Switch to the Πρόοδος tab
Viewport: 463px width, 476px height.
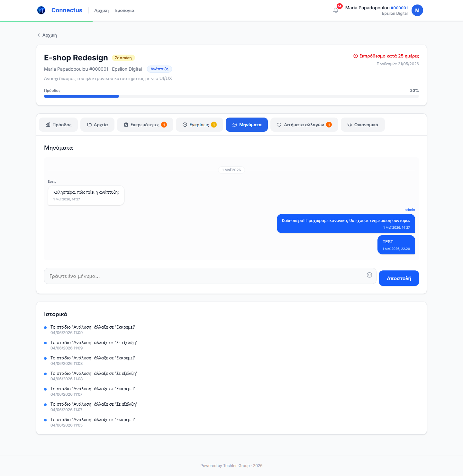pos(59,125)
